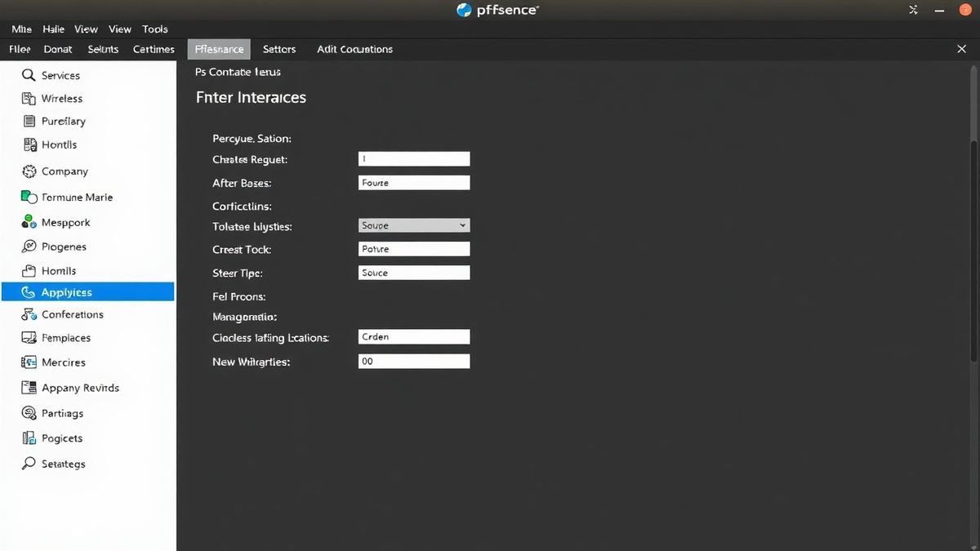980x551 pixels.
Task: Switch to the Certimes tab
Action: click(154, 49)
